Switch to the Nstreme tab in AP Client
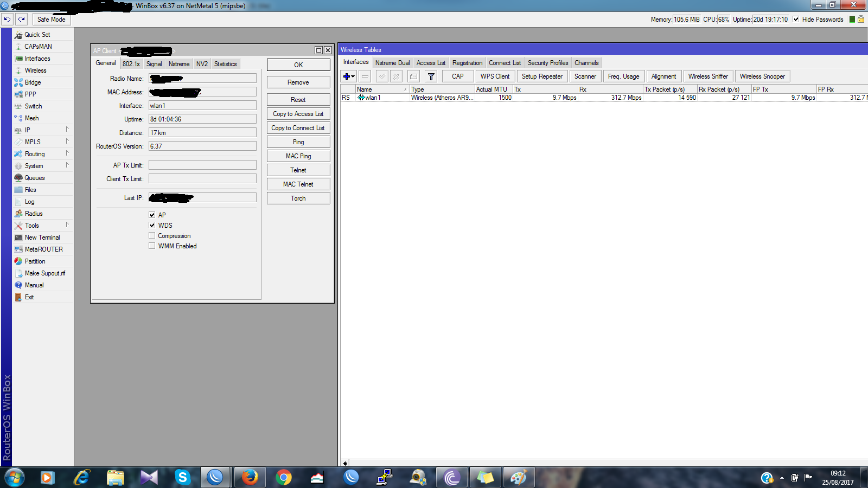This screenshot has height=488, width=868. coord(179,64)
